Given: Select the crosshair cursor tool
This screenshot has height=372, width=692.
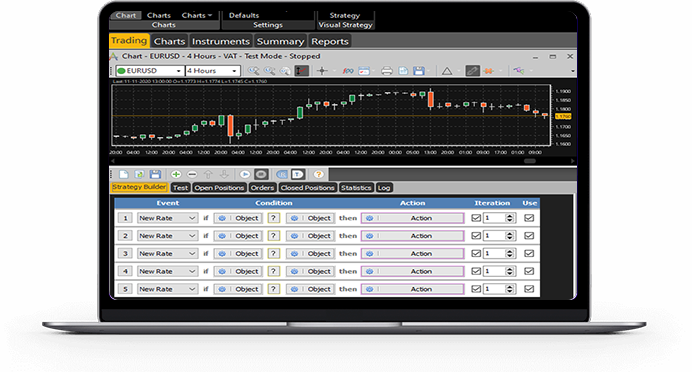Looking at the screenshot, I should [x=322, y=71].
